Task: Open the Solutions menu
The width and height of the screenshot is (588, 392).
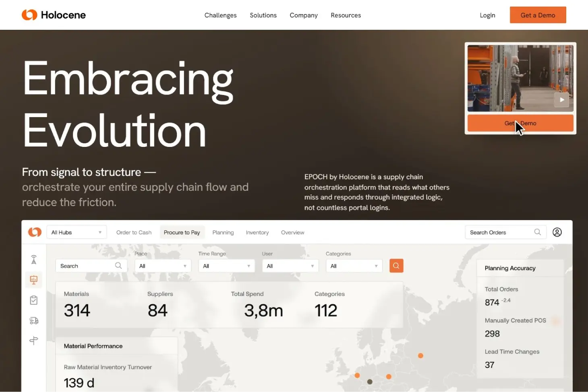Action: coord(263,15)
